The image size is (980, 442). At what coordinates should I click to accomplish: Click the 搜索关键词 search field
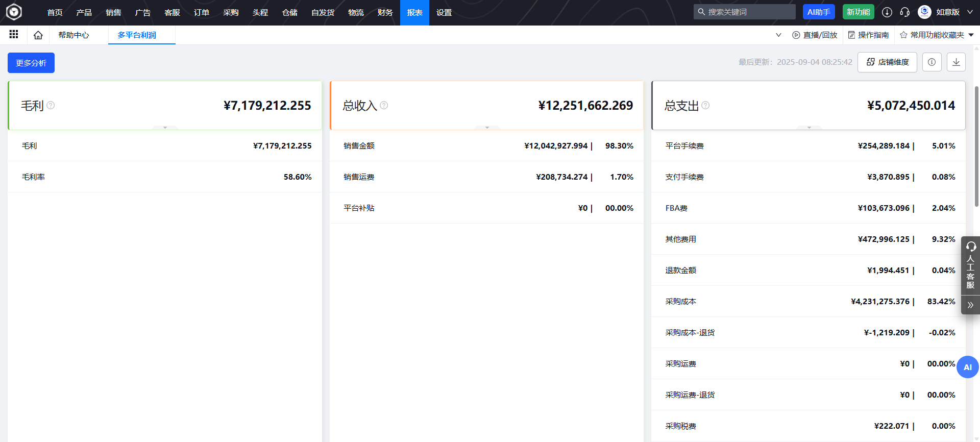748,12
